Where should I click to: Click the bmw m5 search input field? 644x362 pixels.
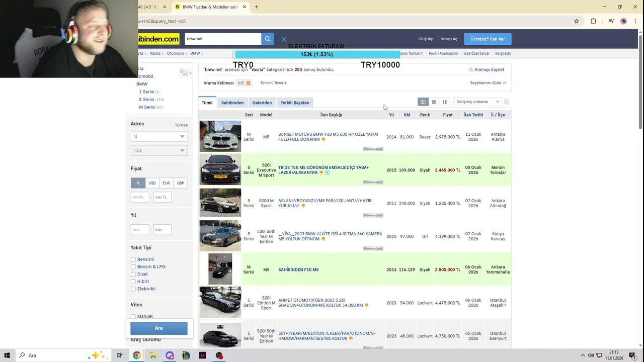(223, 39)
